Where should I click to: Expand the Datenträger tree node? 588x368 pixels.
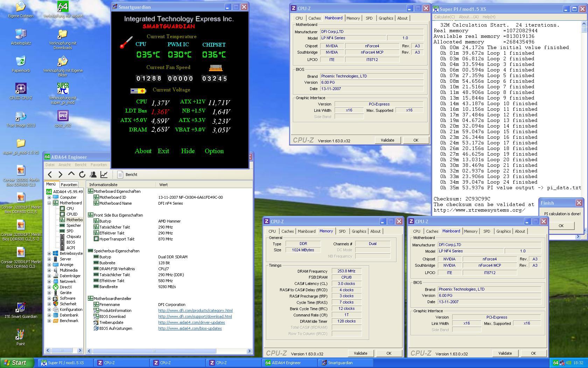[x=49, y=276]
